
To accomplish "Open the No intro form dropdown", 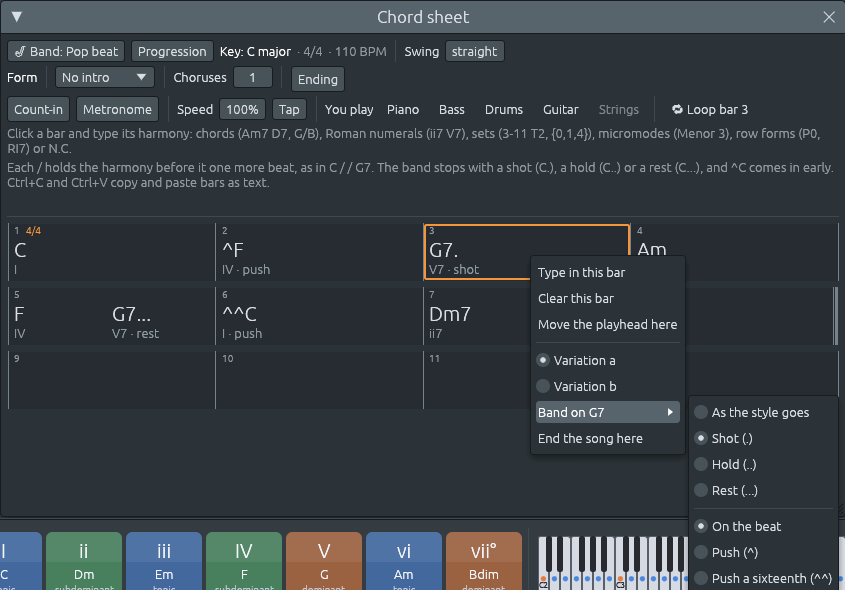I will point(105,78).
